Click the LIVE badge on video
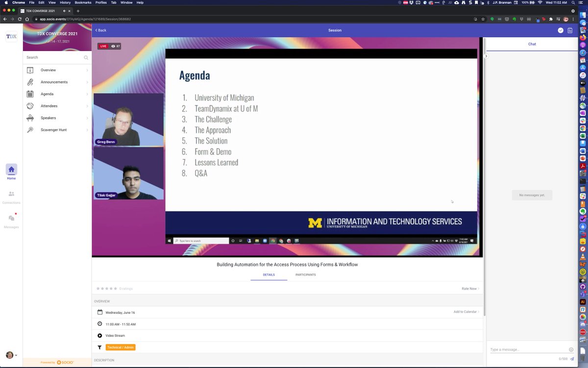Image resolution: width=588 pixels, height=368 pixels. [x=103, y=46]
